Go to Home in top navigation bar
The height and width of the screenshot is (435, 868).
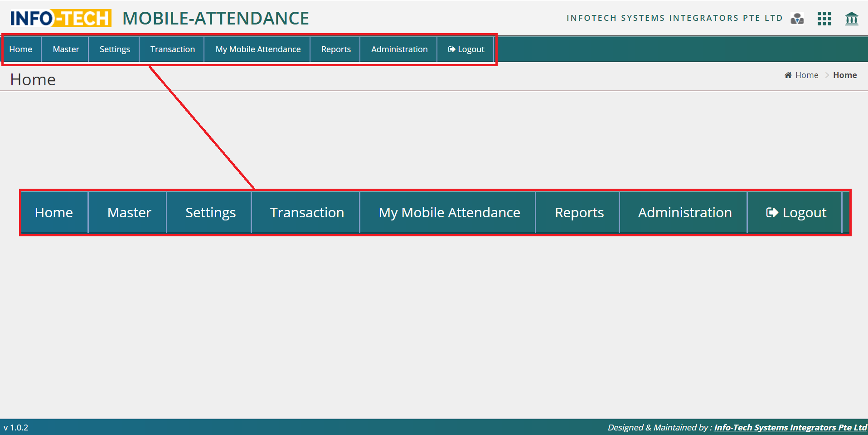click(21, 49)
